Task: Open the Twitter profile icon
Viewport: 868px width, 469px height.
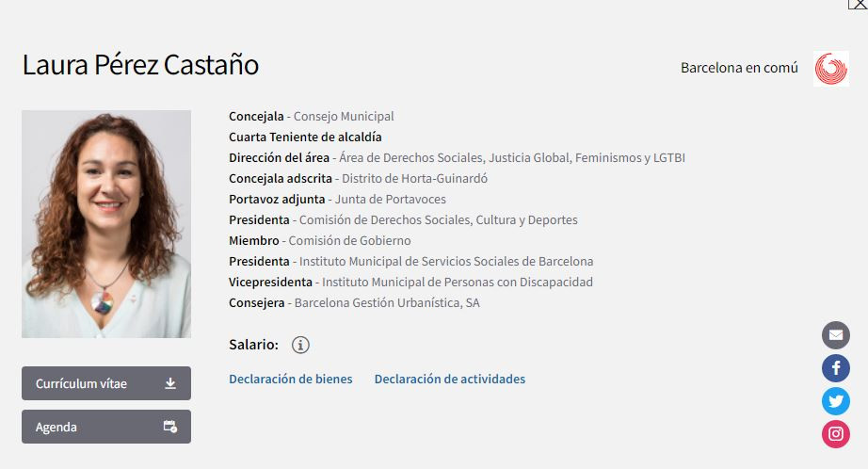Action: pyautogui.click(x=835, y=401)
